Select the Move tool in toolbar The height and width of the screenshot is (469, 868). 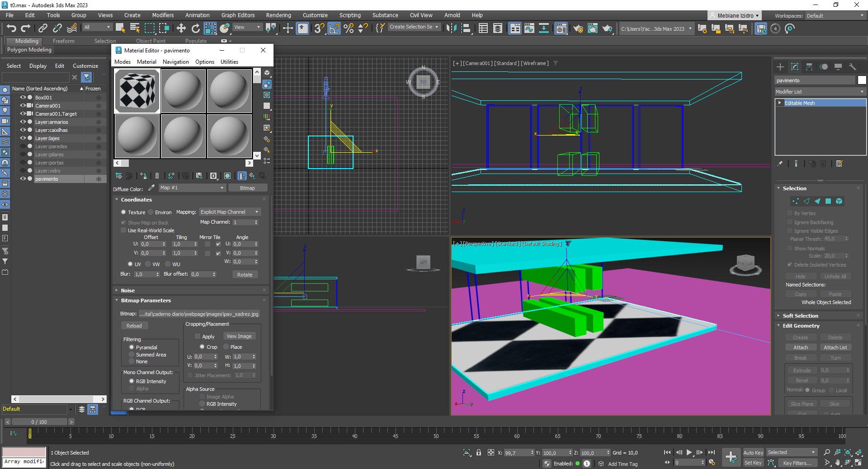(181, 28)
